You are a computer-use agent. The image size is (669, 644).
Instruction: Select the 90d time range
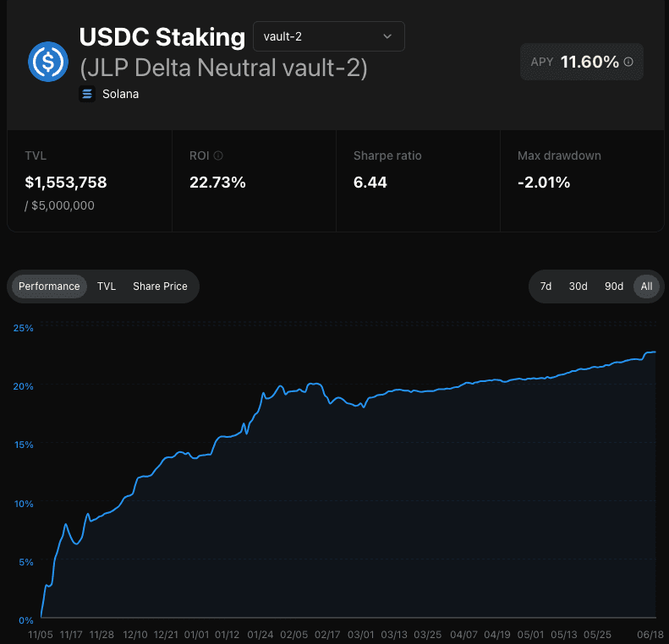(614, 286)
